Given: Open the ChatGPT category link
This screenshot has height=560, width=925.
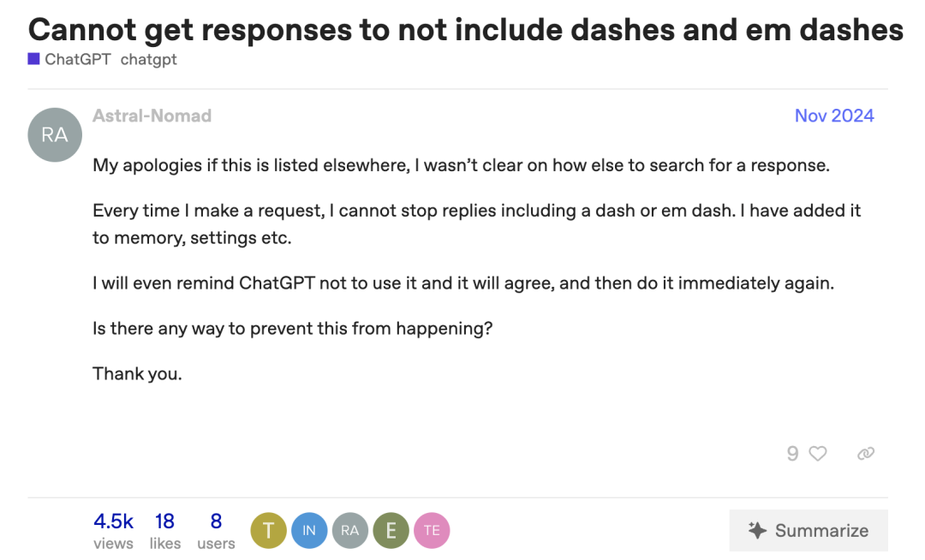Looking at the screenshot, I should (x=77, y=60).
